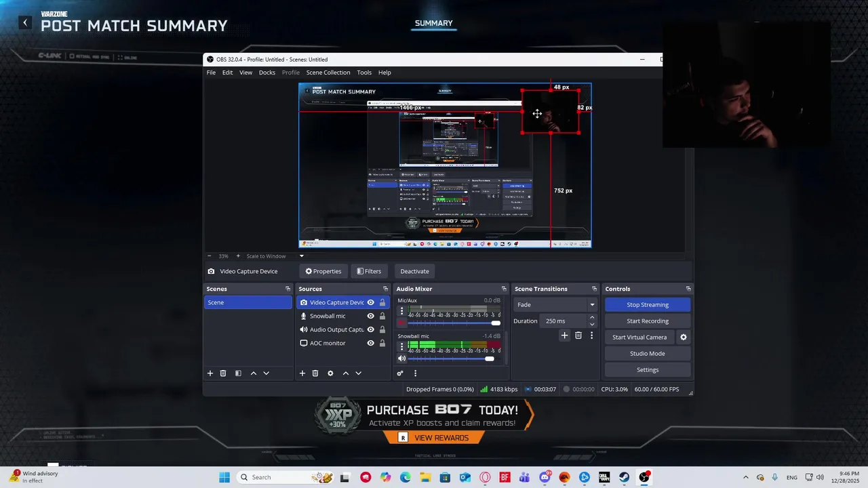
Task: Remove selected source with the trash icon
Action: coord(315,373)
